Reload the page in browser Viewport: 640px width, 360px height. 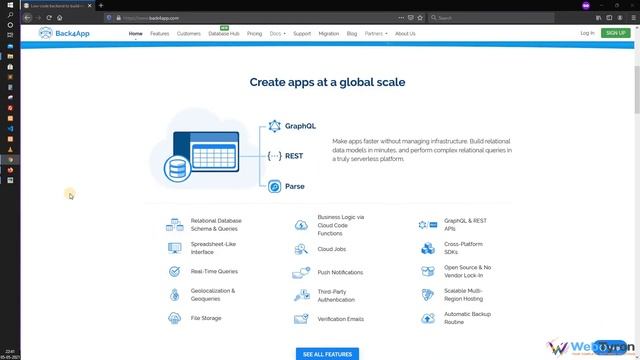[x=49, y=18]
